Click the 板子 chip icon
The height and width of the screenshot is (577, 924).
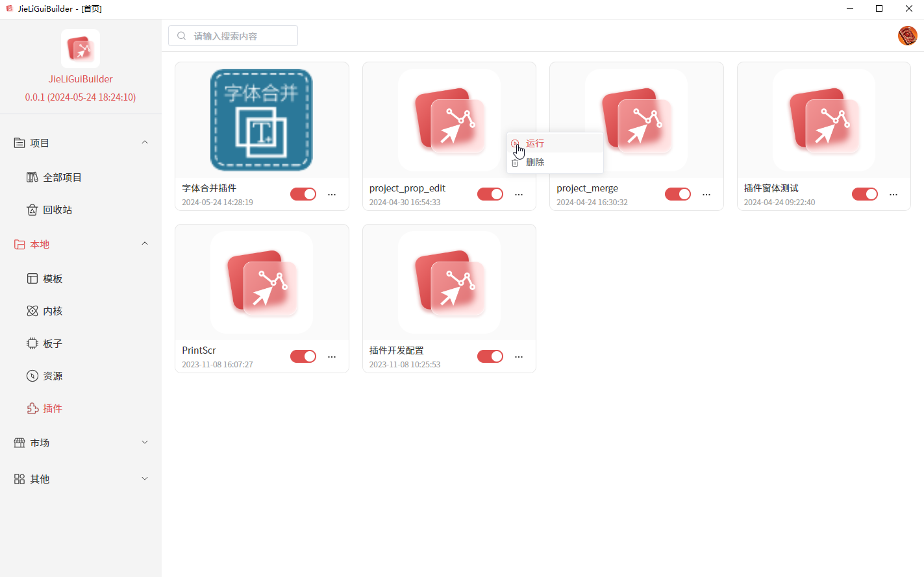coord(32,343)
